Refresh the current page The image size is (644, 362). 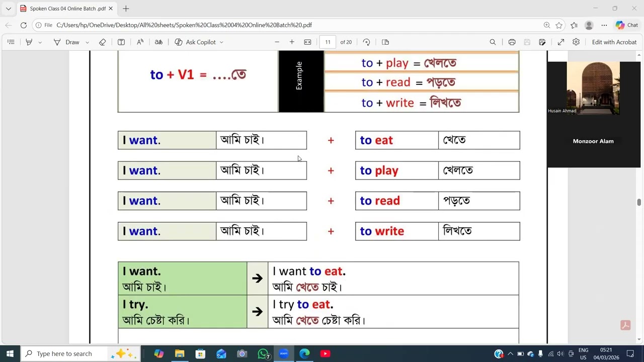[x=24, y=25]
